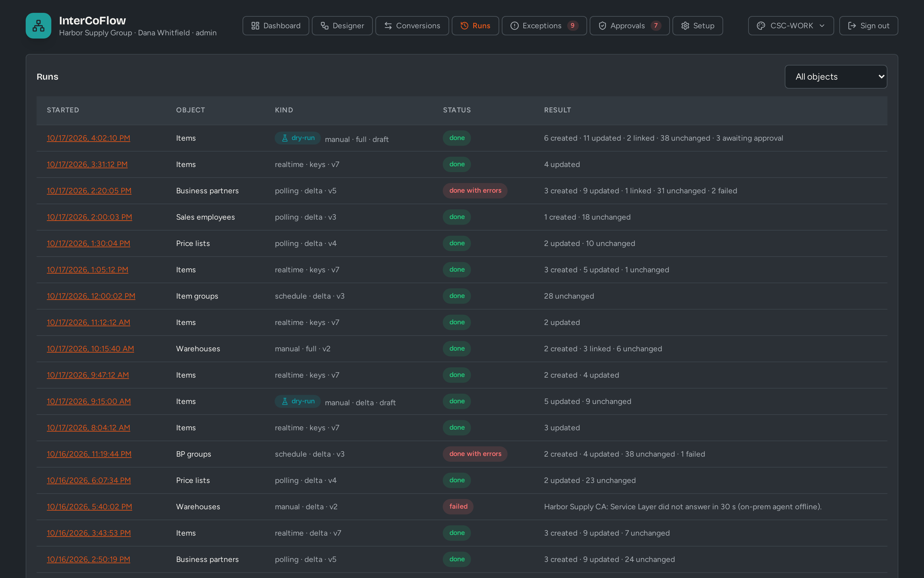Open run started 10/17/2026, 9:47:12 AM
Viewport: 924px width, 578px height.
(x=88, y=375)
